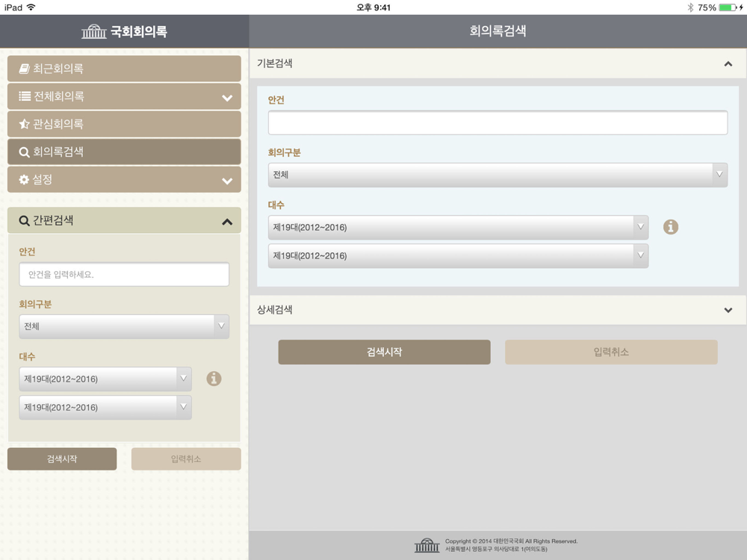747x560 pixels.
Task: Open the main 회의구분 dropdown
Action: [498, 175]
